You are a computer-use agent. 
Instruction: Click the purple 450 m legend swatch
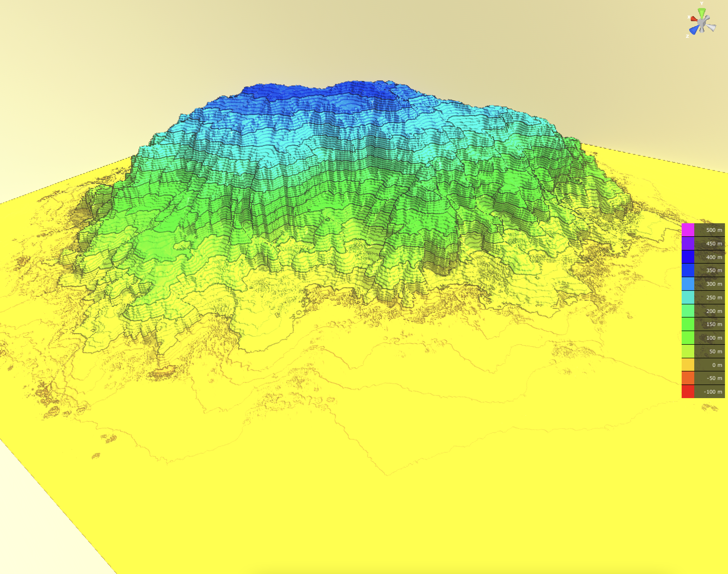tap(688, 243)
